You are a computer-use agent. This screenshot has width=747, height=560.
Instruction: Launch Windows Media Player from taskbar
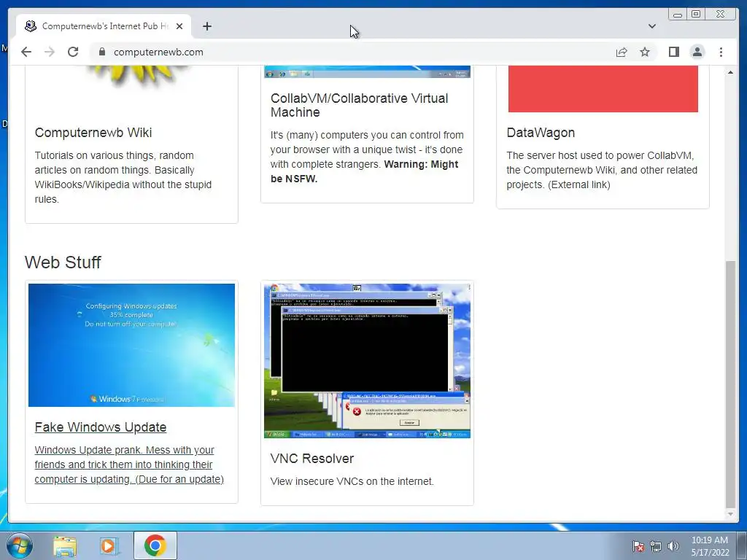coord(109,545)
